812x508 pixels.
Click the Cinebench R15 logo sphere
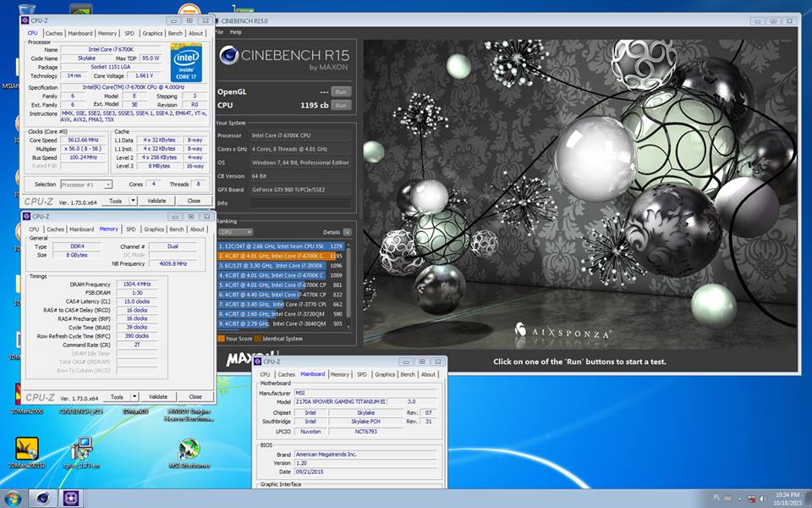coord(229,55)
